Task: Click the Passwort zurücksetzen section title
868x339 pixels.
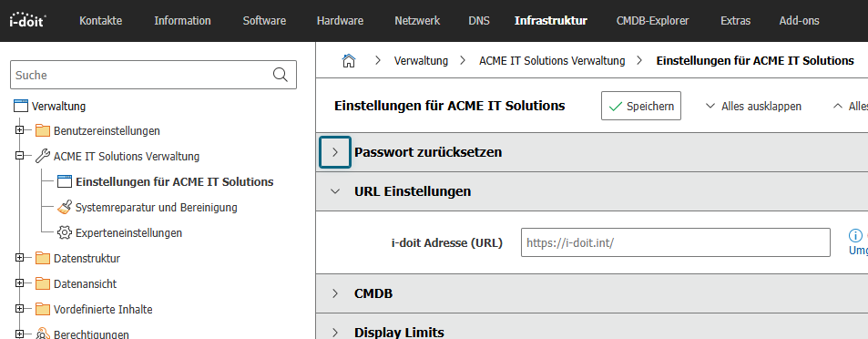Action: (428, 152)
